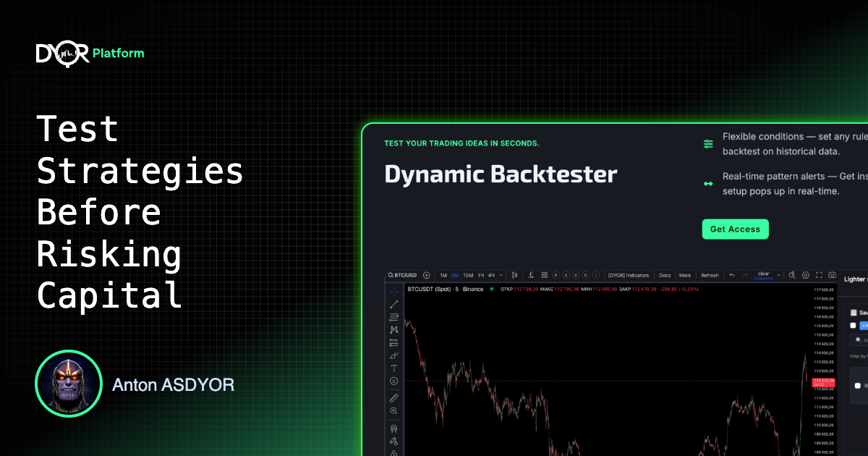Image resolution: width=868 pixels, height=456 pixels.
Task: Select the zoom in tool
Action: pyautogui.click(x=394, y=410)
